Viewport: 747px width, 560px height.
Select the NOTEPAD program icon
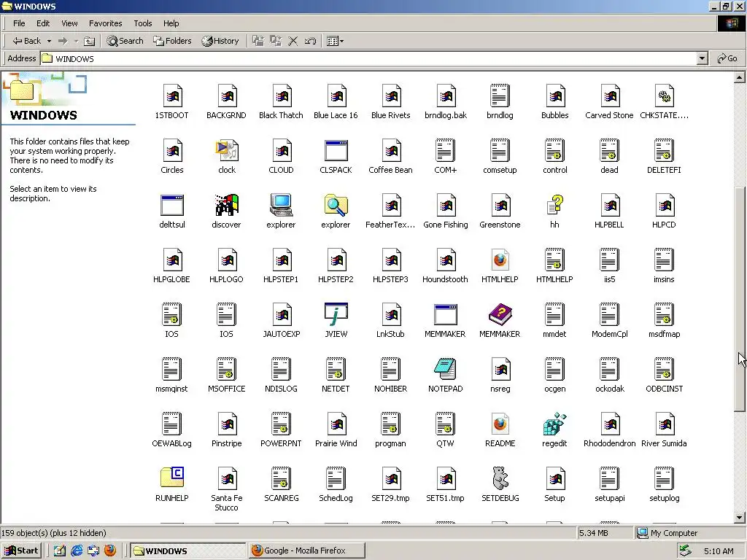[x=445, y=370]
